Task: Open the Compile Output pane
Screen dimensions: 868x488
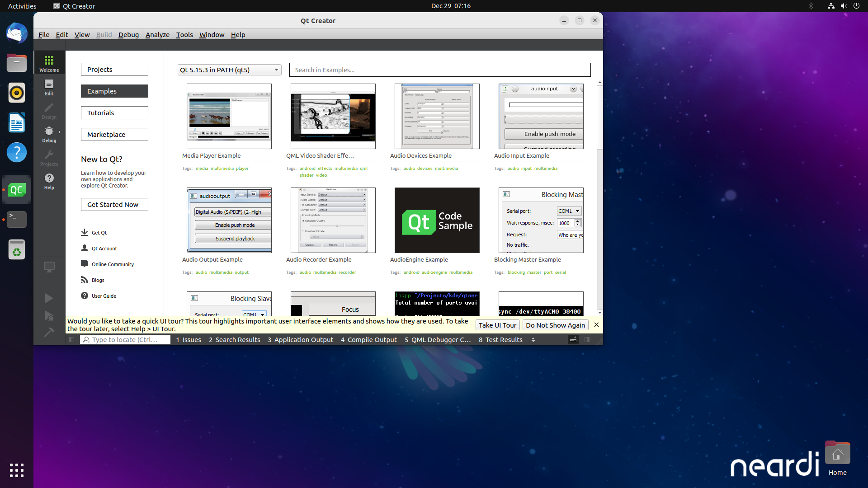Action: point(368,339)
